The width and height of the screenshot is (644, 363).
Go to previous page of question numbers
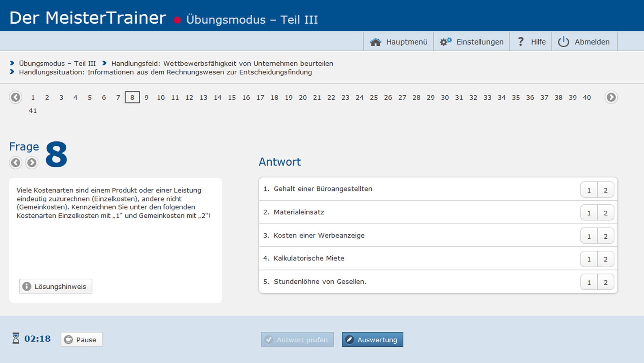point(16,97)
